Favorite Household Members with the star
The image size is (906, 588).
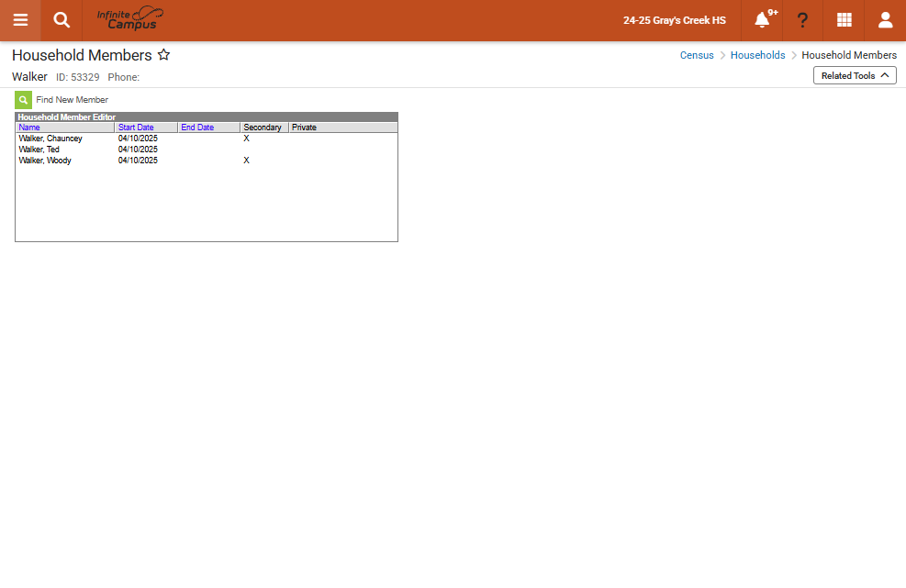164,55
